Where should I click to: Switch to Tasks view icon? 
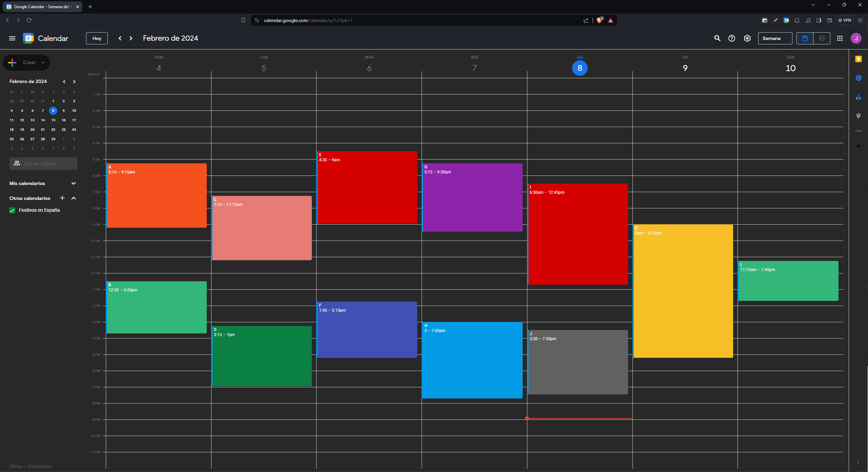pyautogui.click(x=822, y=38)
